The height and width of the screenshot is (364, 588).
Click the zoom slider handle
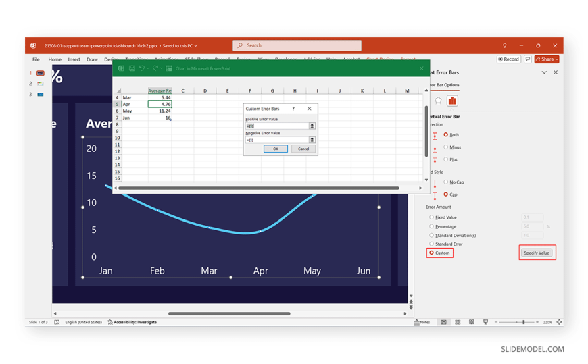coord(524,322)
